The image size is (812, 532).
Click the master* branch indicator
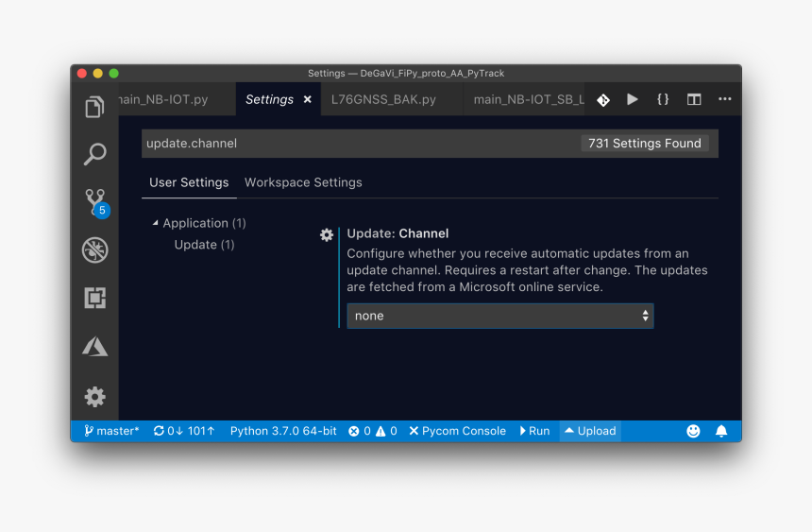pyautogui.click(x=111, y=431)
